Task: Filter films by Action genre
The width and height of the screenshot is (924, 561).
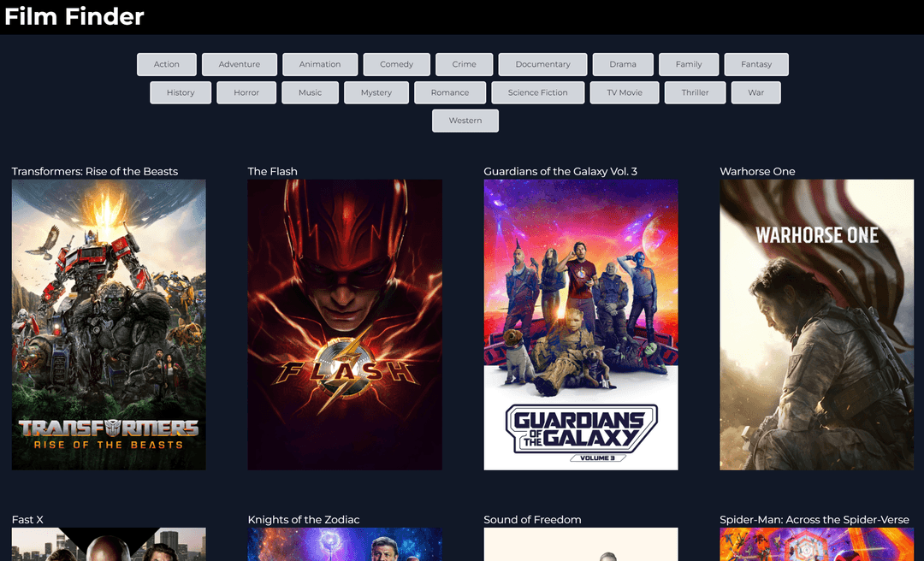Action: 167,64
